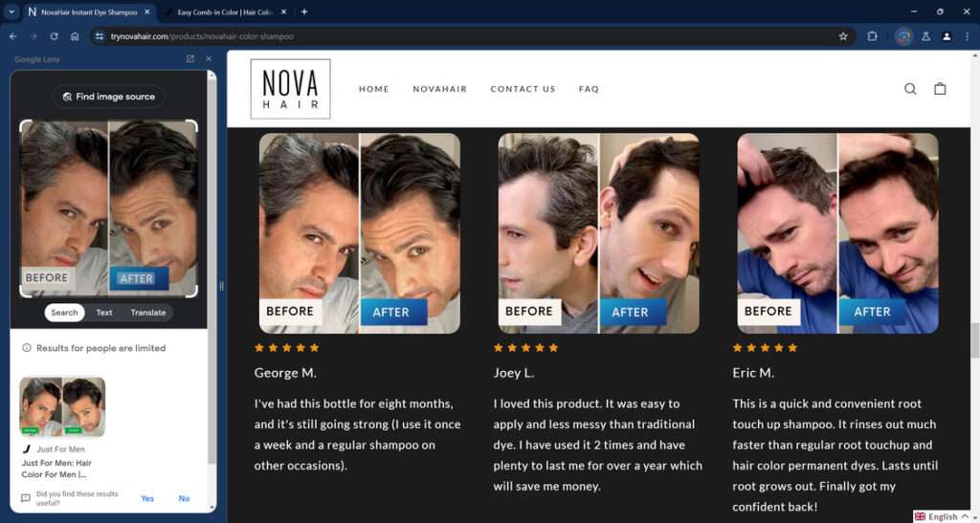Open Chrome three-dot menu
This screenshot has height=523, width=980.
969,36
